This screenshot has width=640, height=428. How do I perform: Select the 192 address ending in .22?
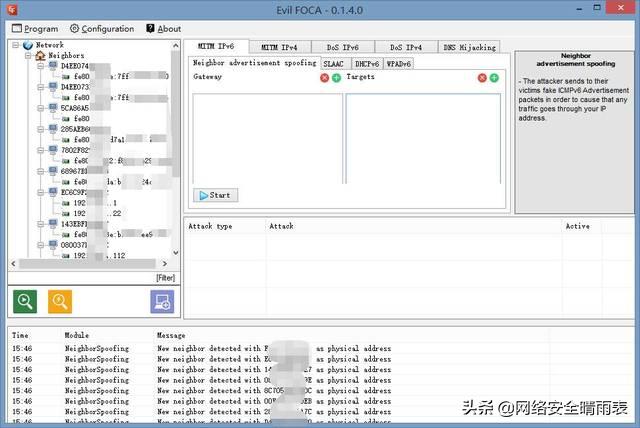(x=97, y=213)
